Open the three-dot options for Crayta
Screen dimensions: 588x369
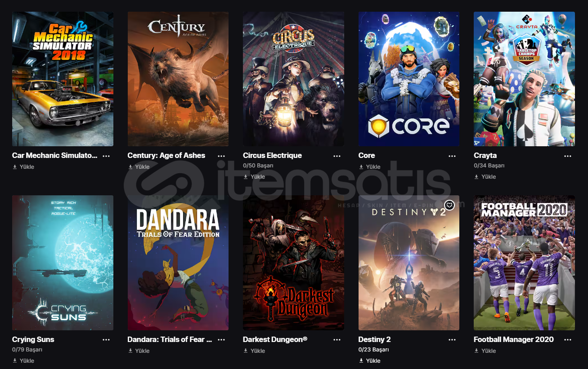coord(568,156)
